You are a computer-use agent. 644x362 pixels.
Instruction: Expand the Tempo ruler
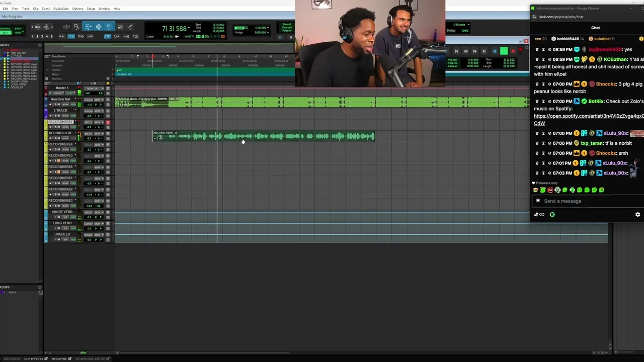47,70
